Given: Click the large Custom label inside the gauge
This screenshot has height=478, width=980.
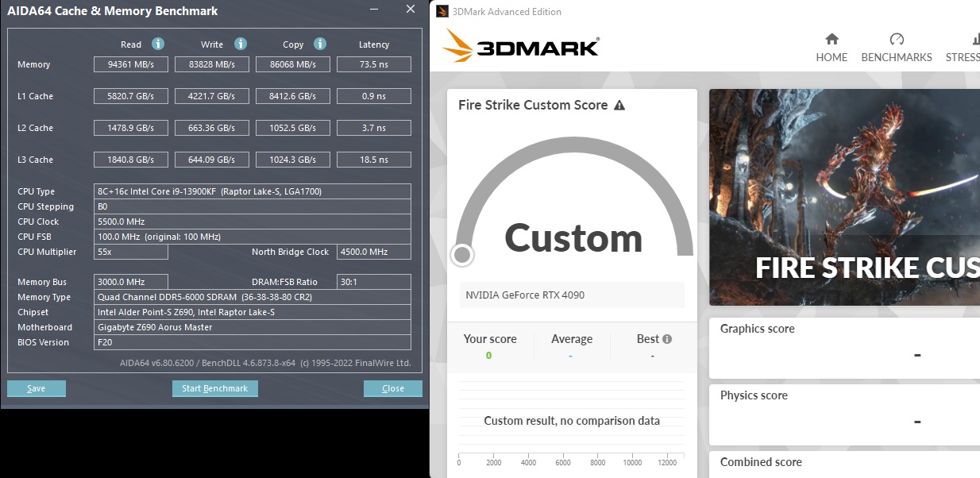Looking at the screenshot, I should tap(573, 237).
